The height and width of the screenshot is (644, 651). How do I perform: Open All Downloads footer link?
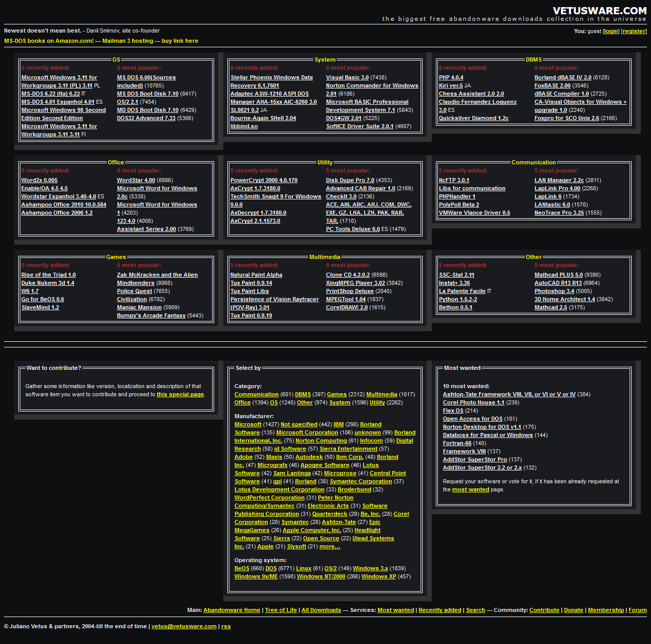321,610
